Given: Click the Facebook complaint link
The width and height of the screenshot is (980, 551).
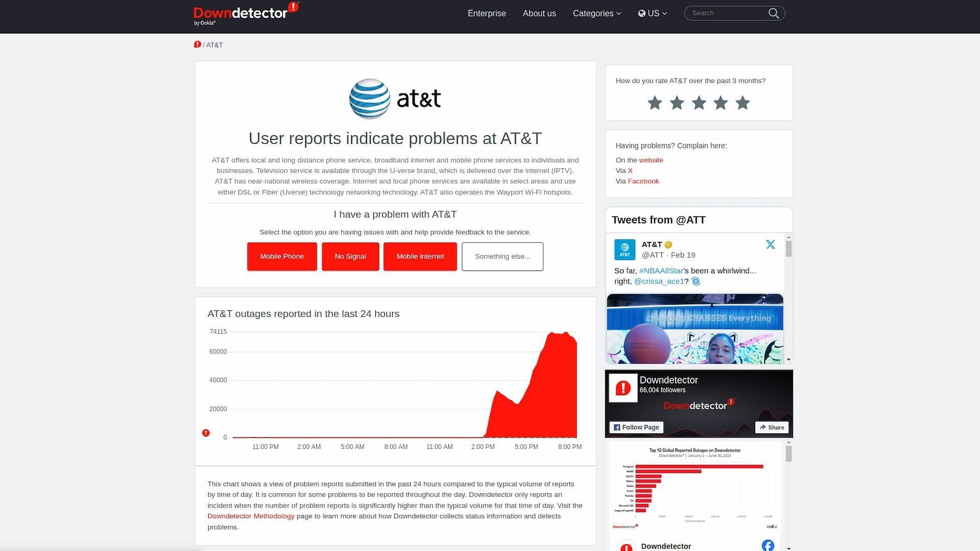Looking at the screenshot, I should click(644, 181).
